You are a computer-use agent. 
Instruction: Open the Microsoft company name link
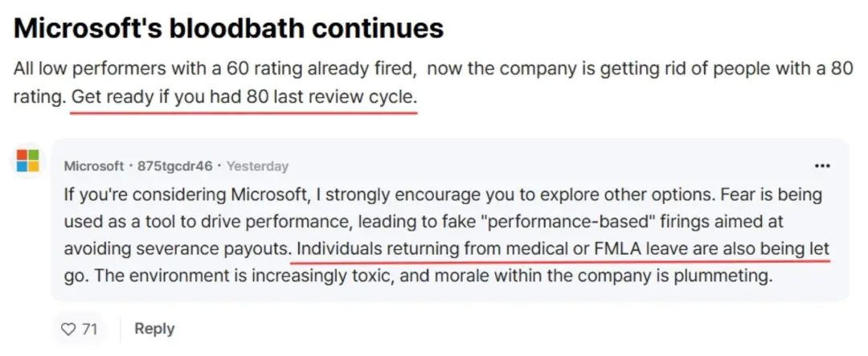pos(93,166)
